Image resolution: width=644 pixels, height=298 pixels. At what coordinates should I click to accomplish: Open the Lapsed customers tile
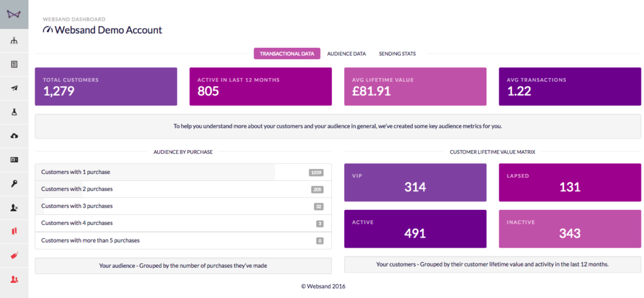pos(570,183)
